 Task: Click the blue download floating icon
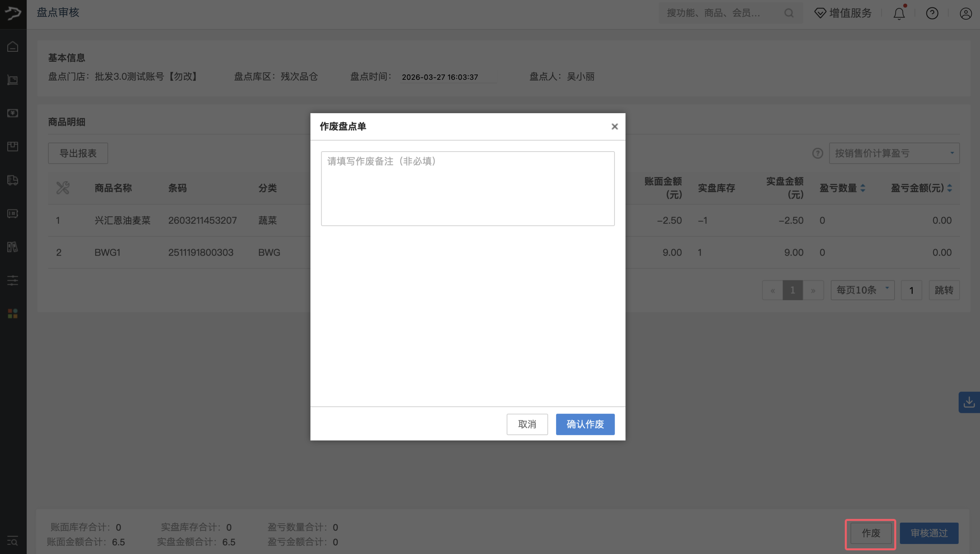(969, 402)
